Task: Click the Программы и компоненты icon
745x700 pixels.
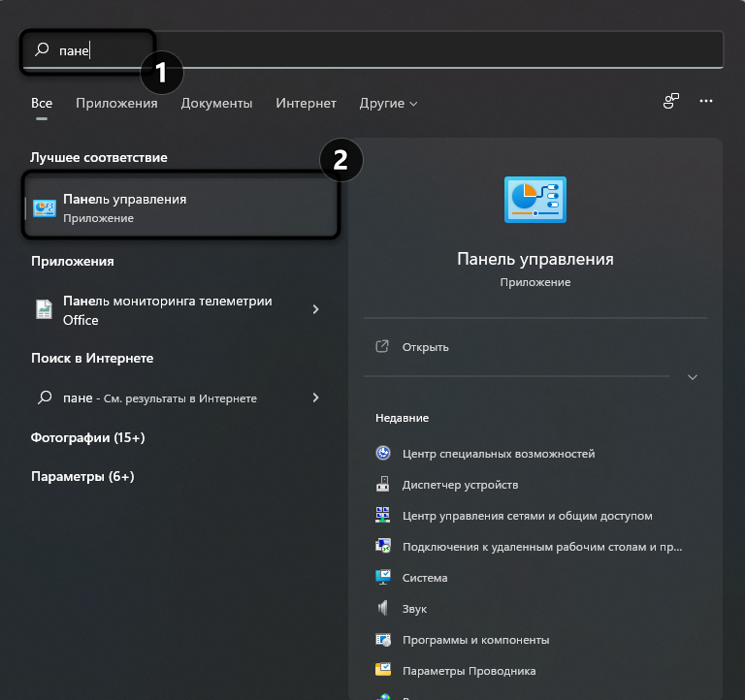Action: coord(383,639)
